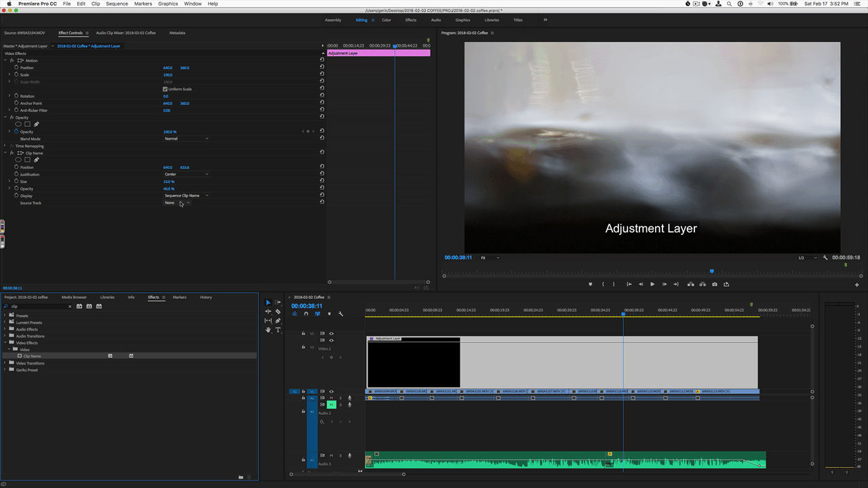Select the Hand tool

[x=268, y=330]
